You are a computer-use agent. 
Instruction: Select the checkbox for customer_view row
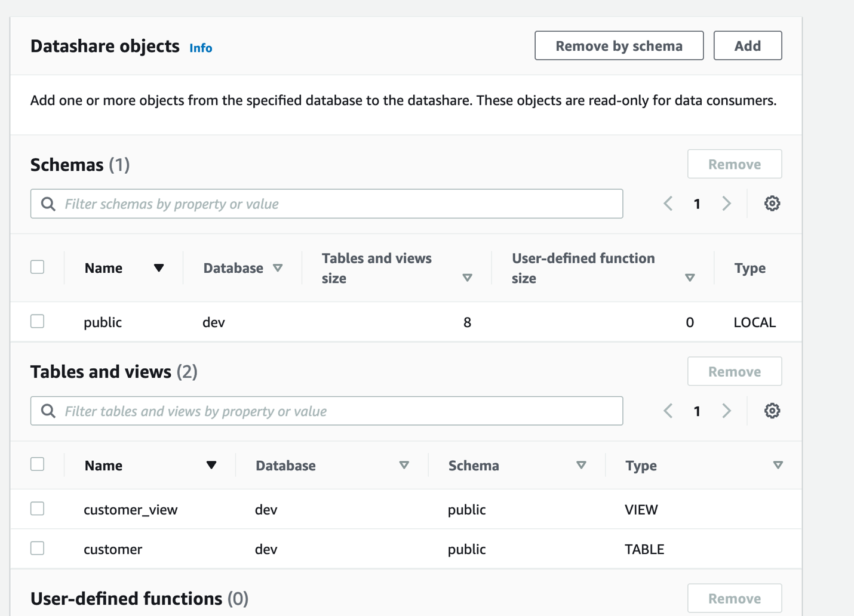pyautogui.click(x=37, y=509)
